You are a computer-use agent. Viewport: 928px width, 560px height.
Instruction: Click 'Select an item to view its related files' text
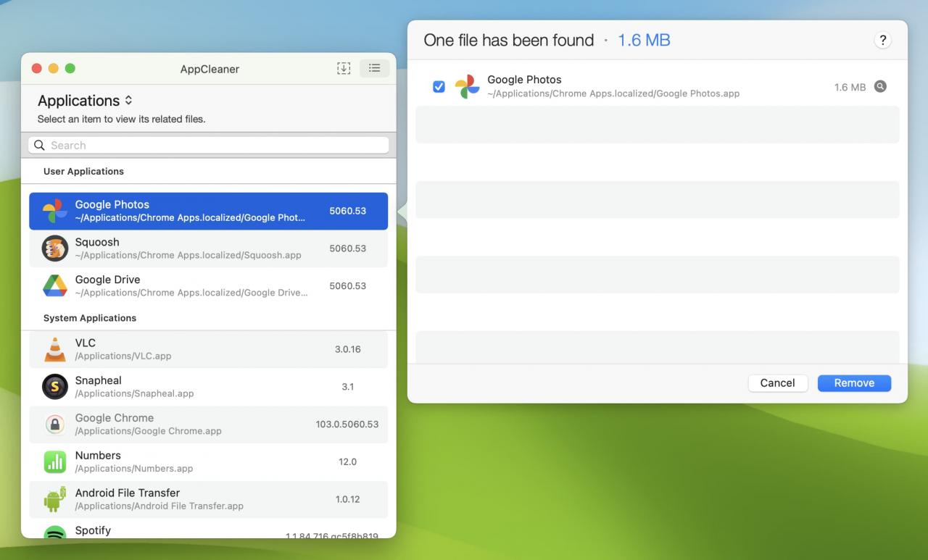click(x=122, y=119)
